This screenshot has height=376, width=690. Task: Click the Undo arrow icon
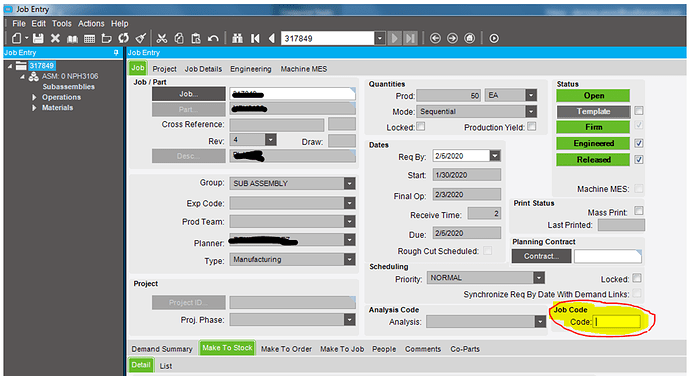point(213,38)
